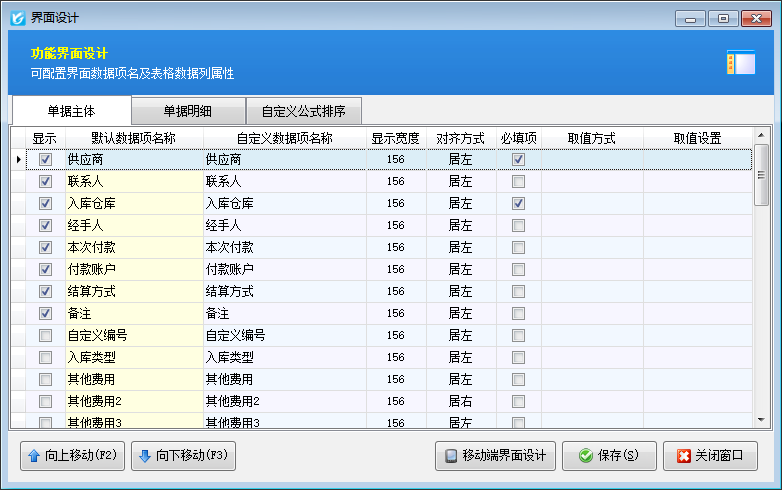The width and height of the screenshot is (782, 490).
Task: Uncheck 必填项 for 入库仓库 row
Action: (x=518, y=204)
